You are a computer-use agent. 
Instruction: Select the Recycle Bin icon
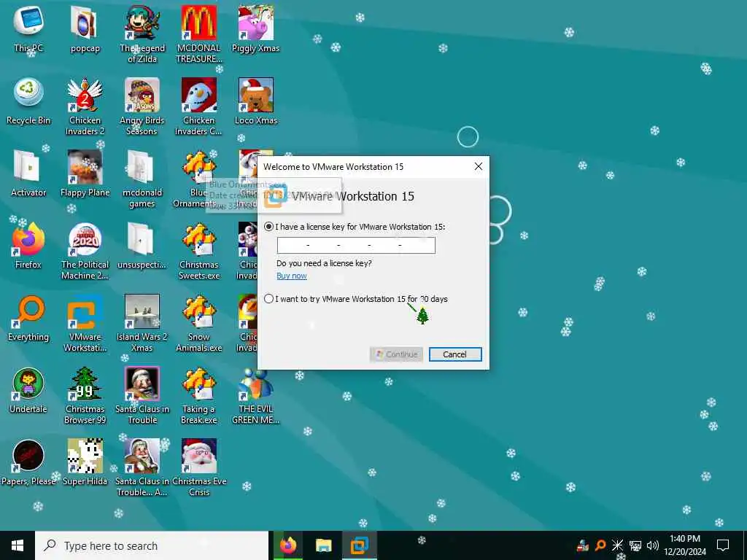coord(28,102)
